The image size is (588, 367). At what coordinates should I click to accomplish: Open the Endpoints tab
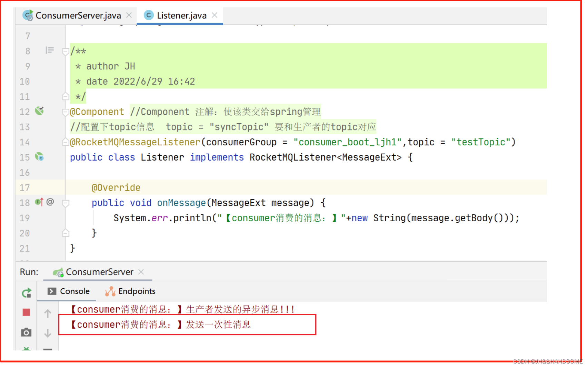130,291
